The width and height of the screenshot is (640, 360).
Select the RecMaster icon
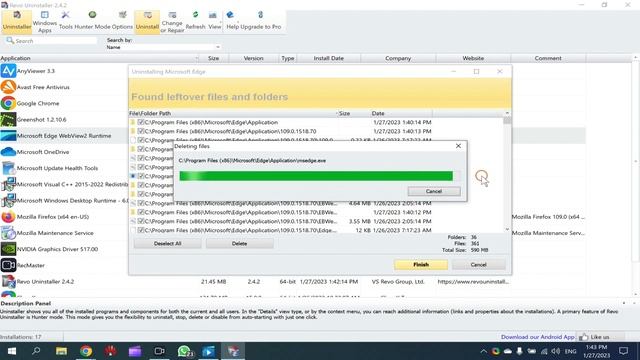[x=8, y=265]
